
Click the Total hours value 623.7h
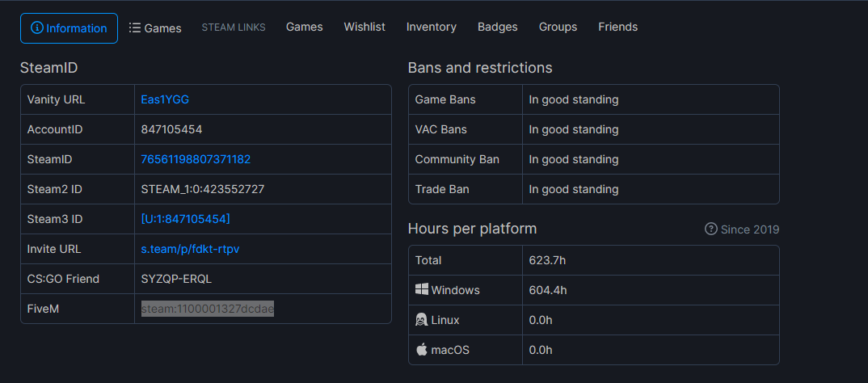tap(547, 260)
